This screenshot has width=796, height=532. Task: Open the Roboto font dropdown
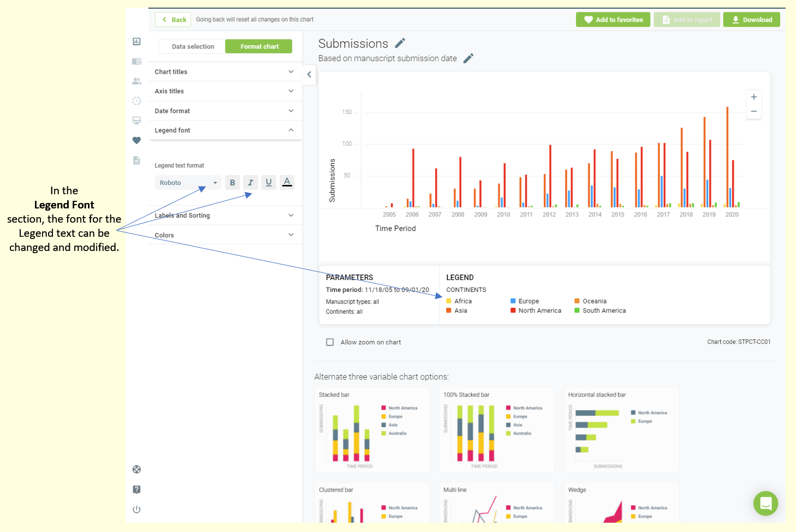(188, 183)
